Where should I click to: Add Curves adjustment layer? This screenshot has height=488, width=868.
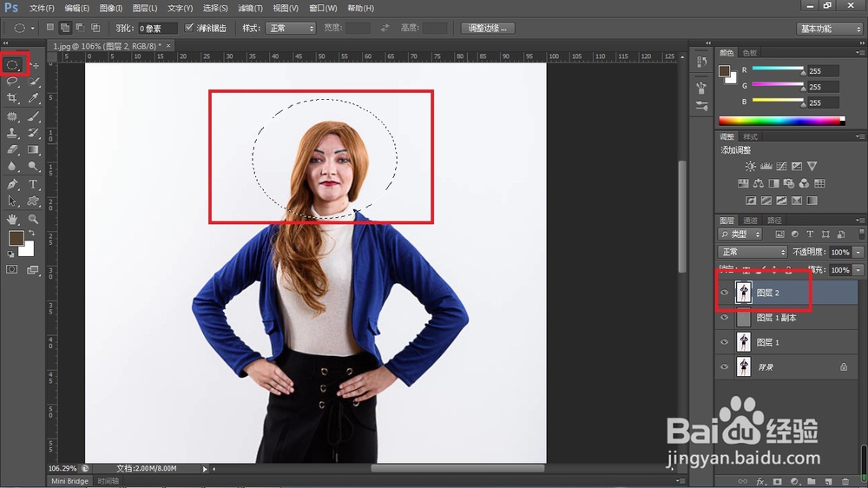pyautogui.click(x=782, y=166)
